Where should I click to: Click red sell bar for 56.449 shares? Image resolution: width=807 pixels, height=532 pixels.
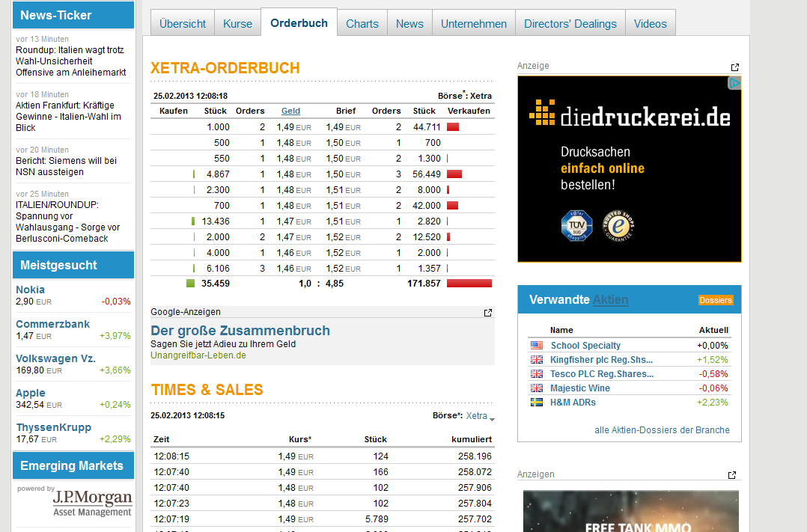click(x=454, y=174)
